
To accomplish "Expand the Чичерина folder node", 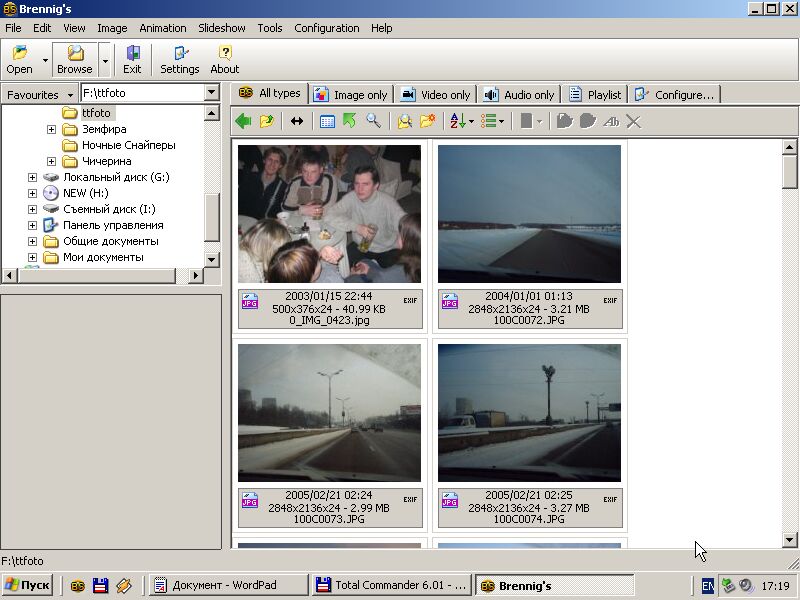I will pyautogui.click(x=51, y=161).
